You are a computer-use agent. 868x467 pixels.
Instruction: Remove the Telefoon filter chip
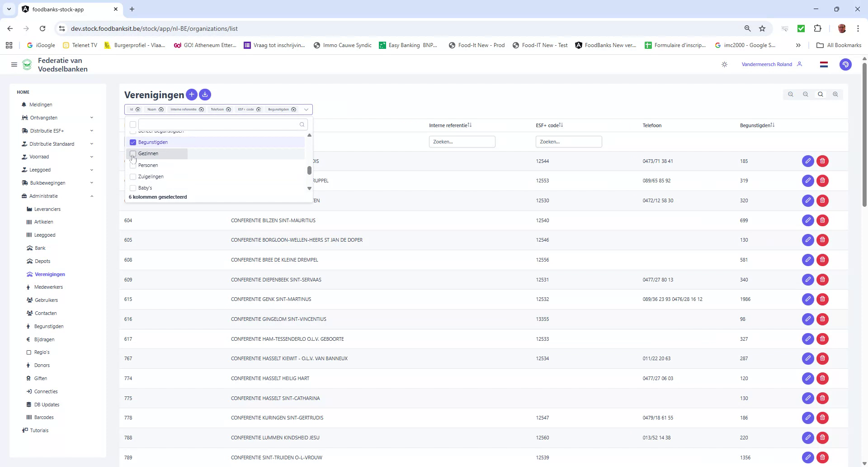pos(229,109)
